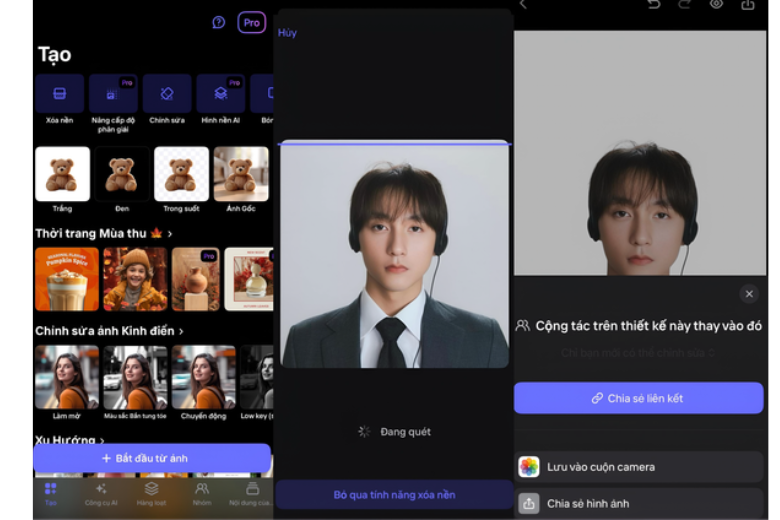
Task: Tap the edited portrait preview image
Action: 640,153
